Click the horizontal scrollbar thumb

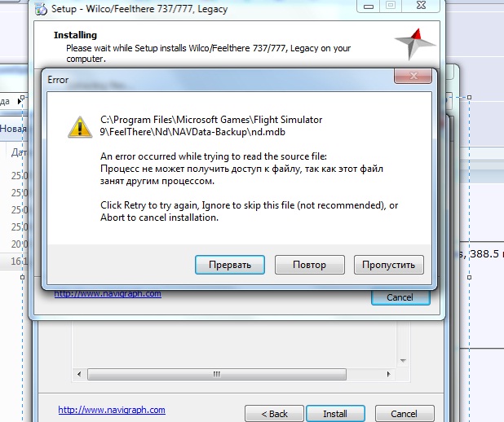pos(217,374)
